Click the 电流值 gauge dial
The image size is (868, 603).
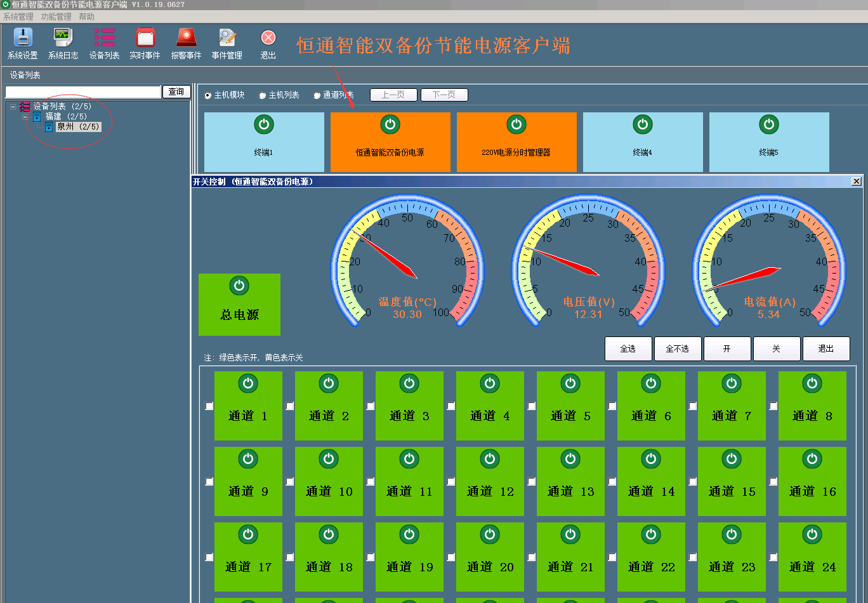tap(769, 261)
